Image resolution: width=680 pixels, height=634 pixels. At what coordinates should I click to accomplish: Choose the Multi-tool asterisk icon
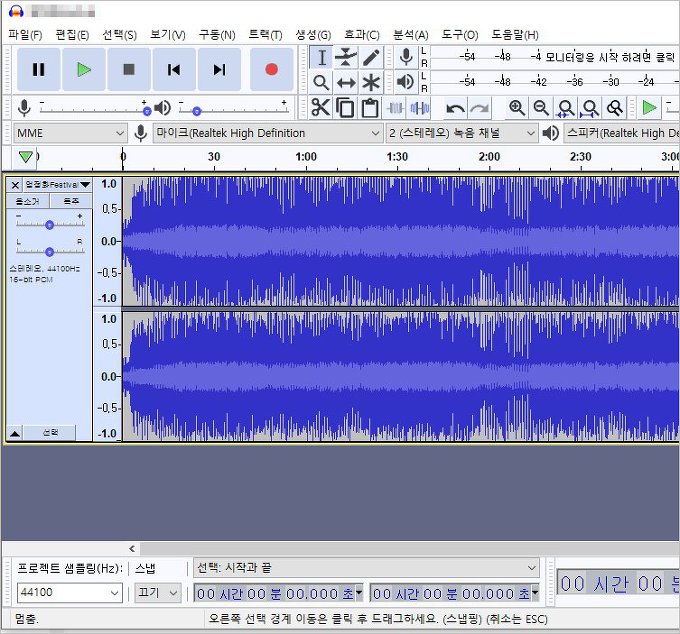pyautogui.click(x=371, y=82)
